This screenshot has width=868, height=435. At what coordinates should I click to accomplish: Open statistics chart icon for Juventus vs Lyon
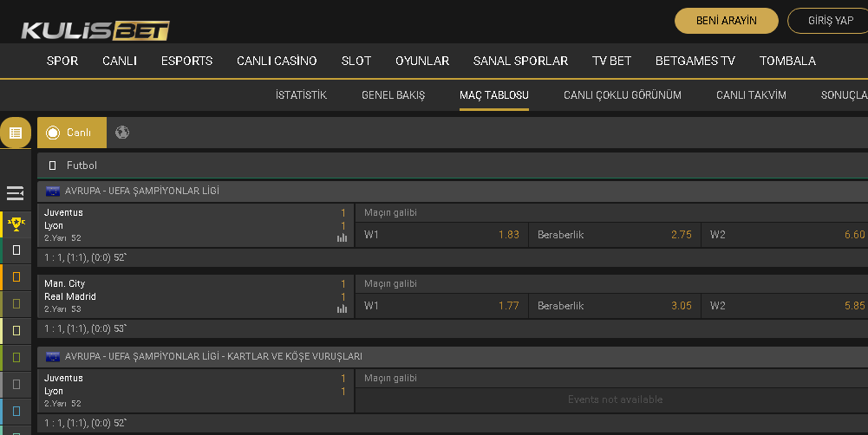pyautogui.click(x=343, y=238)
